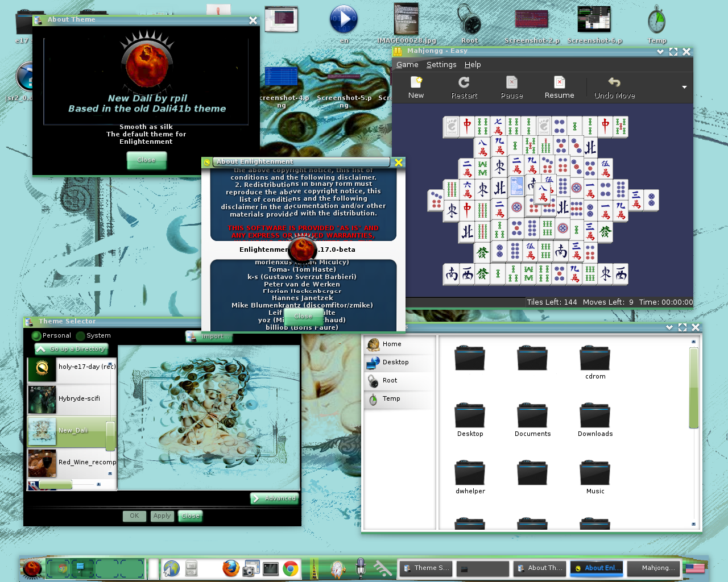Click the theme list scroll-down arrow
The width and height of the screenshot is (728, 582).
pos(110,473)
